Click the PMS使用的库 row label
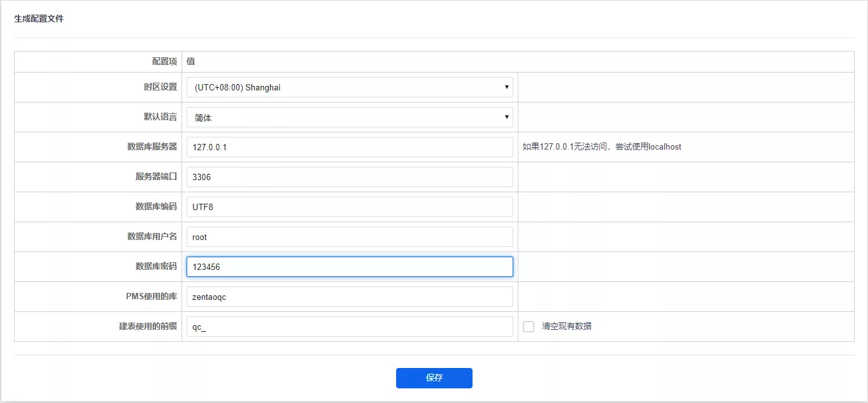 tap(152, 297)
